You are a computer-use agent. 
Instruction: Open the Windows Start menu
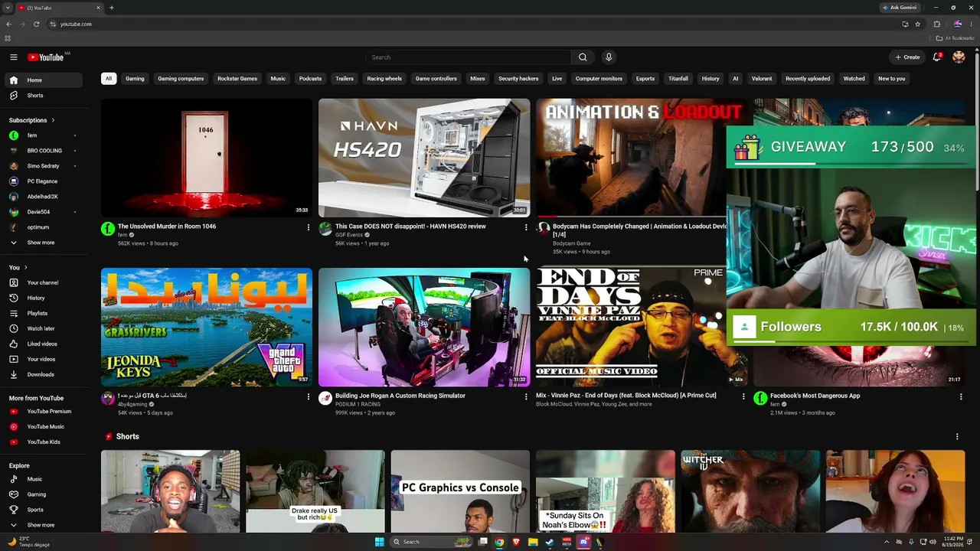pyautogui.click(x=379, y=542)
